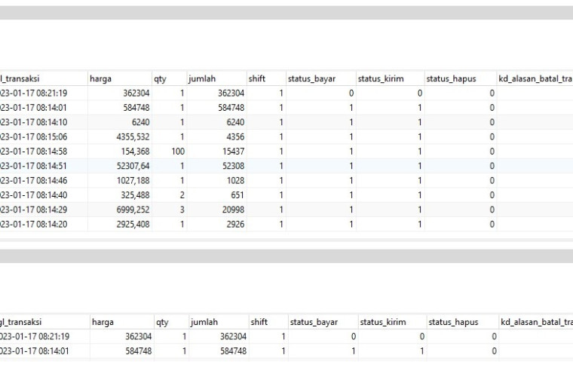Select the row with timestamp 08:14:20
The image size is (573, 392).
286,225
